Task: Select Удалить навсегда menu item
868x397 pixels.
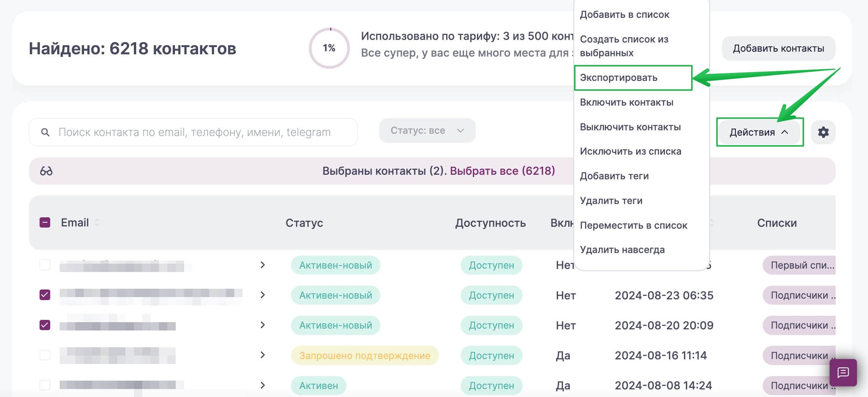Action: pyautogui.click(x=622, y=250)
